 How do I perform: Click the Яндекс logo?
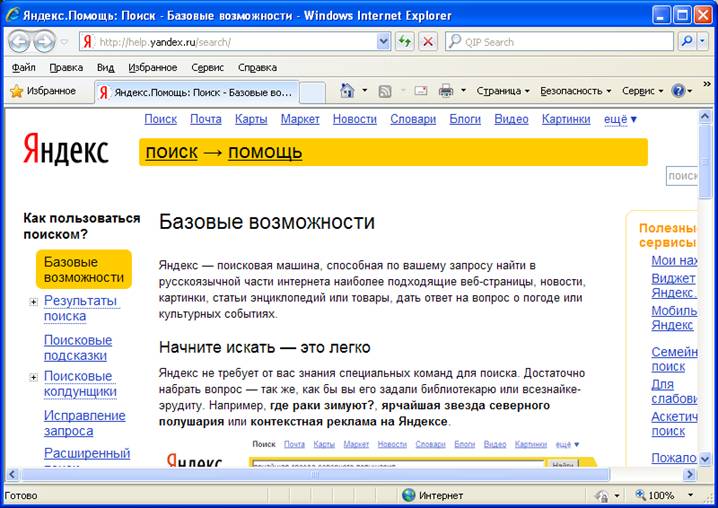click(x=65, y=149)
